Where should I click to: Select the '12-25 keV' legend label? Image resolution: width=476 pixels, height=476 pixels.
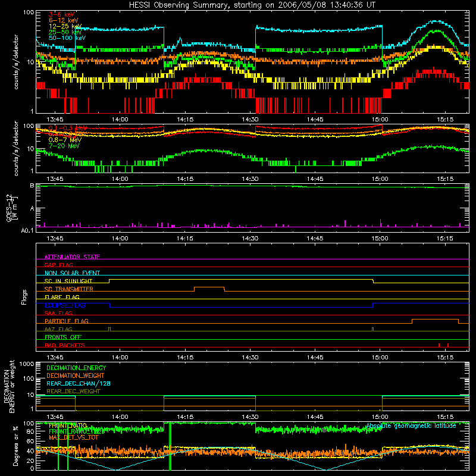[65, 26]
